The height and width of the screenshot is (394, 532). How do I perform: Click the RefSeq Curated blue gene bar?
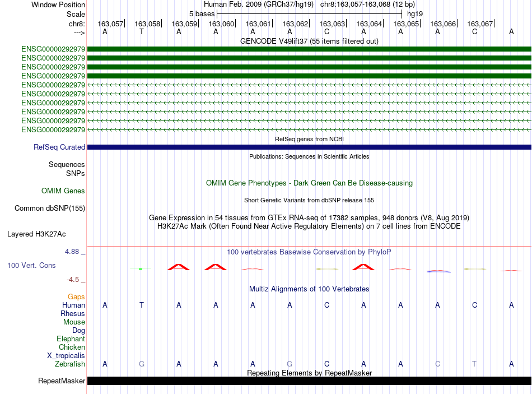[309, 147]
